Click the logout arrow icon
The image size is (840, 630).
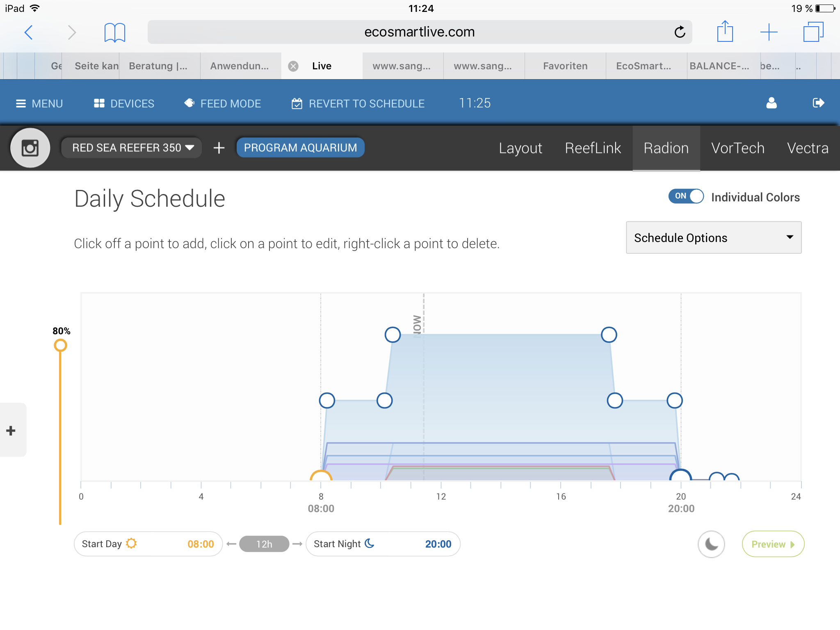818,103
